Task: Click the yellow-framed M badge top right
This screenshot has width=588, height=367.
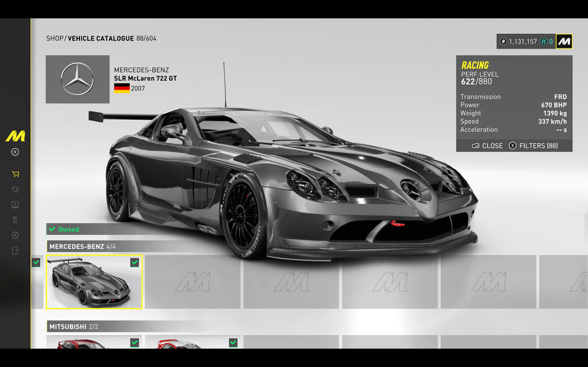Action: coord(564,41)
